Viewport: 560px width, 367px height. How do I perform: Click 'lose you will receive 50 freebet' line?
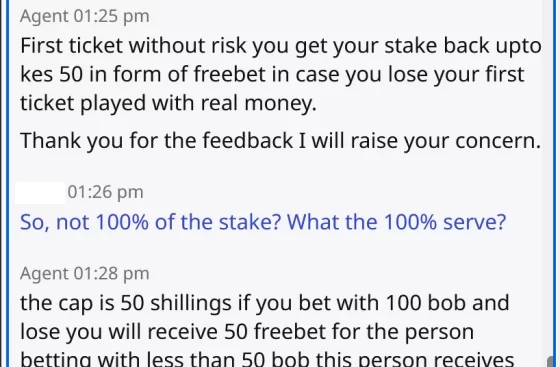coord(247,332)
